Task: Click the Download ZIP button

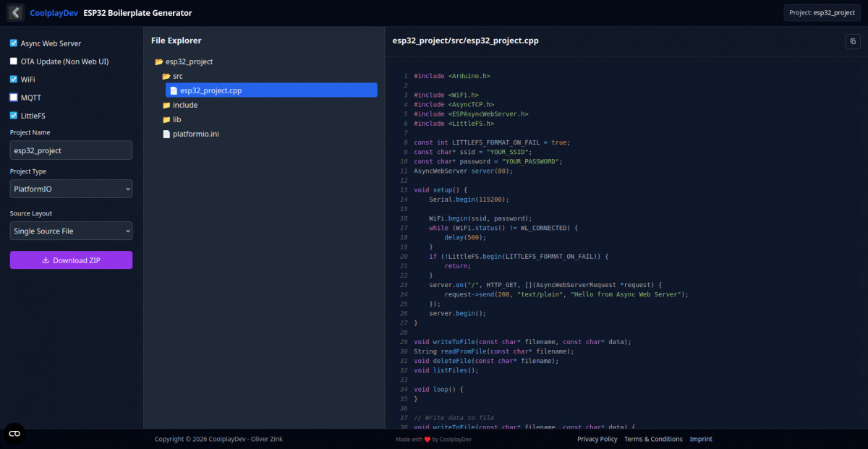Action: (x=71, y=260)
